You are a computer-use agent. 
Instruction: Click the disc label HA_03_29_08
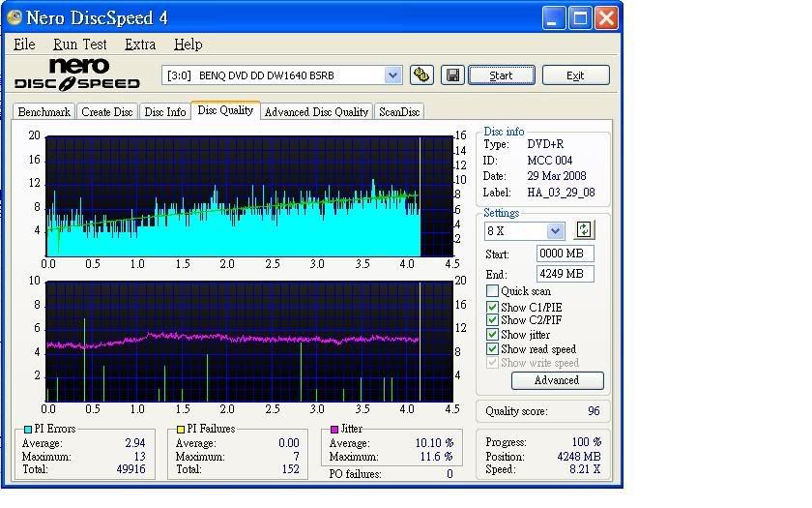561,193
